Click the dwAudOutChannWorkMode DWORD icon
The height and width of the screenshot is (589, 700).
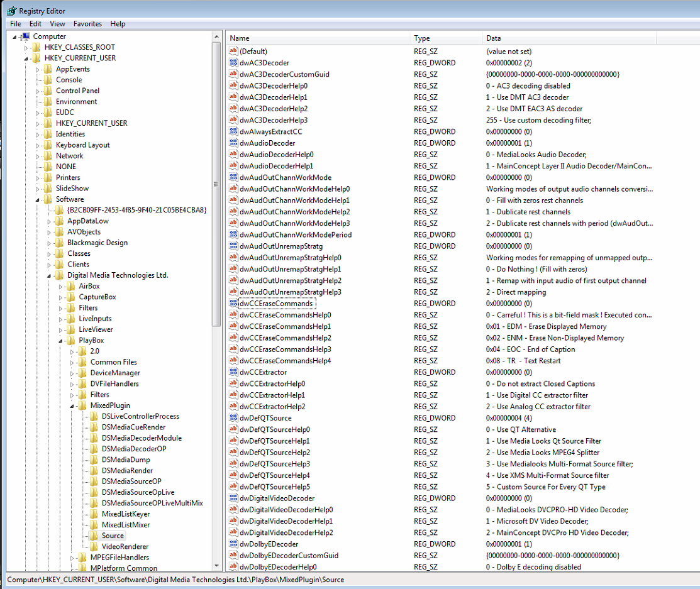[x=233, y=177]
